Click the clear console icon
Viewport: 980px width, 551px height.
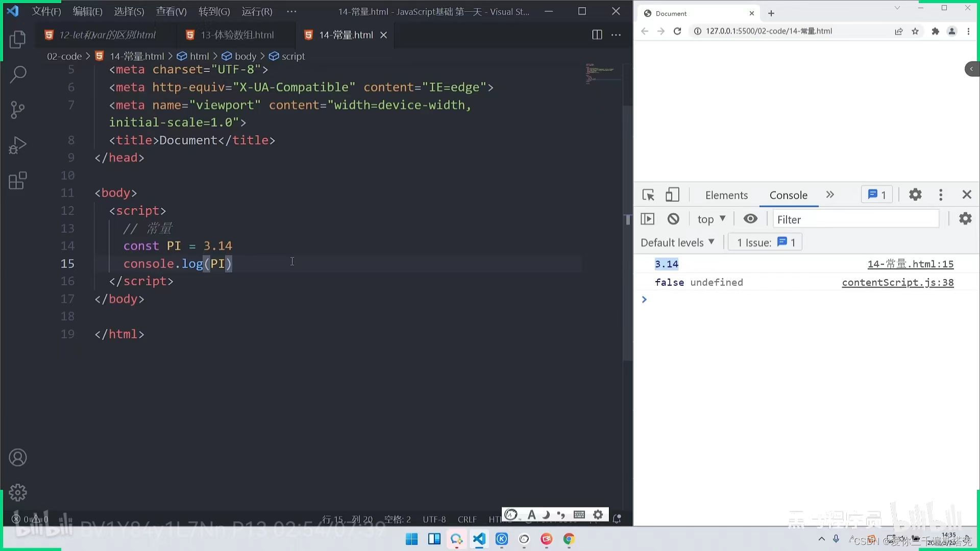tap(673, 219)
